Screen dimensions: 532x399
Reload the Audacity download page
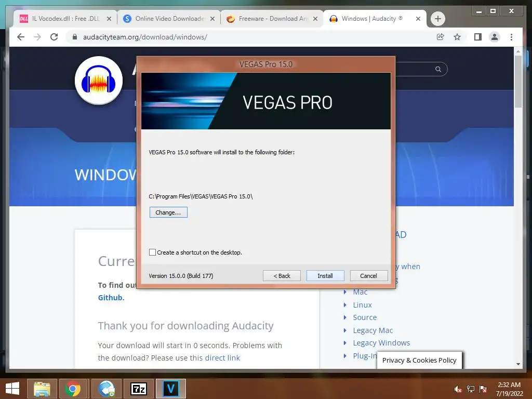click(x=54, y=37)
